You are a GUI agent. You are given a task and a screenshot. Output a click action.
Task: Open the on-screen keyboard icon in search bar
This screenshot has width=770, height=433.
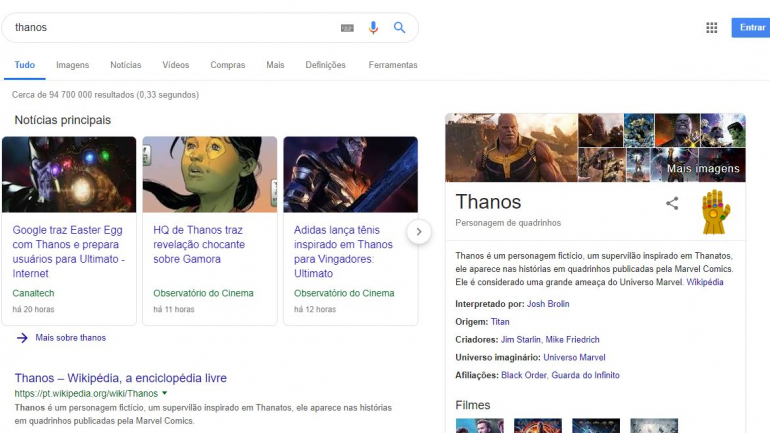[347, 28]
